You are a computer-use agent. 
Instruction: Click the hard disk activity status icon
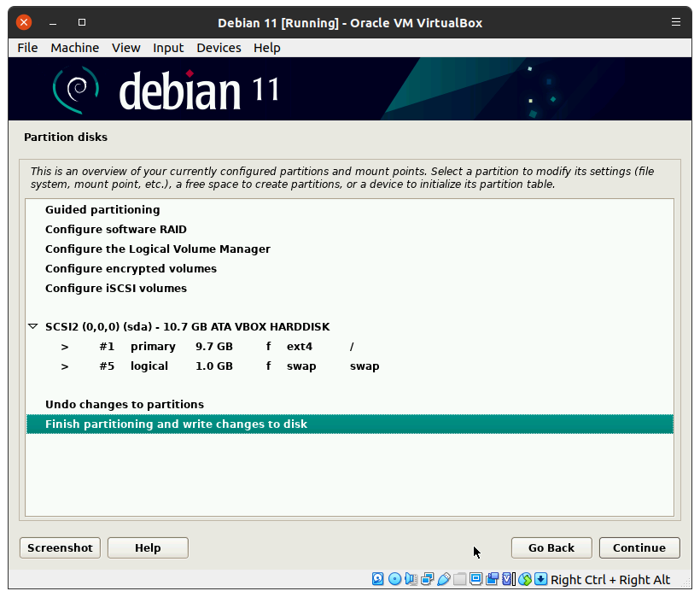click(x=378, y=579)
